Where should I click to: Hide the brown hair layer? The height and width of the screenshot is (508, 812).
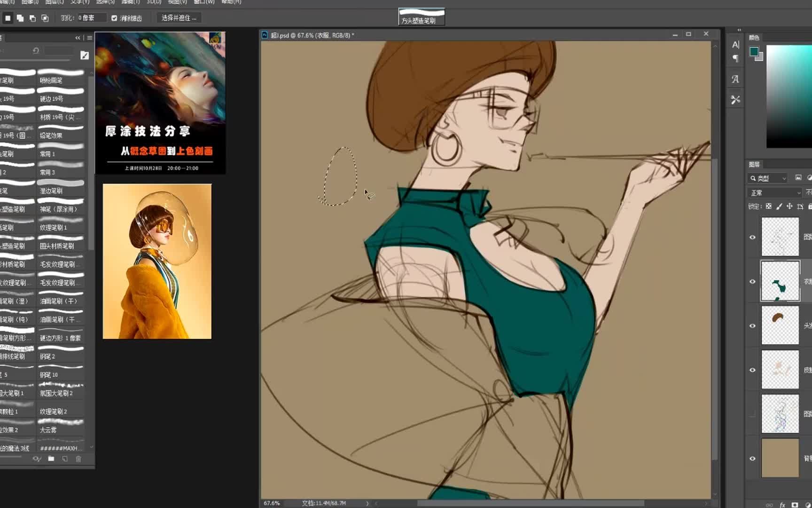pyautogui.click(x=752, y=325)
